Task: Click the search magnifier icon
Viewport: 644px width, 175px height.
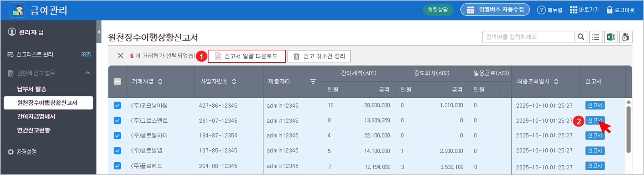Action: [x=581, y=37]
